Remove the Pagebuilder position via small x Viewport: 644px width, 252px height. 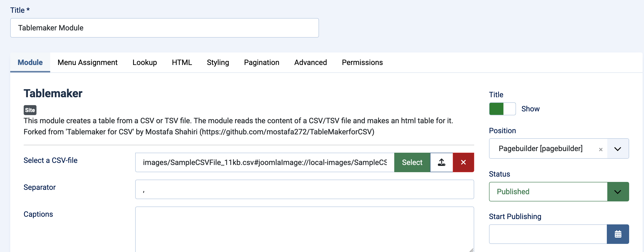(601, 149)
